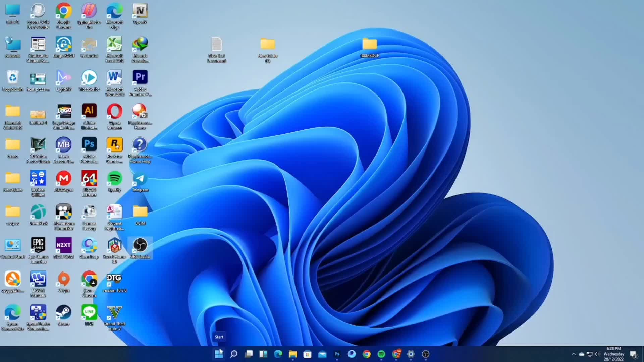
Task: Select the PlayMemories Home Help icon
Action: pyautogui.click(x=140, y=150)
